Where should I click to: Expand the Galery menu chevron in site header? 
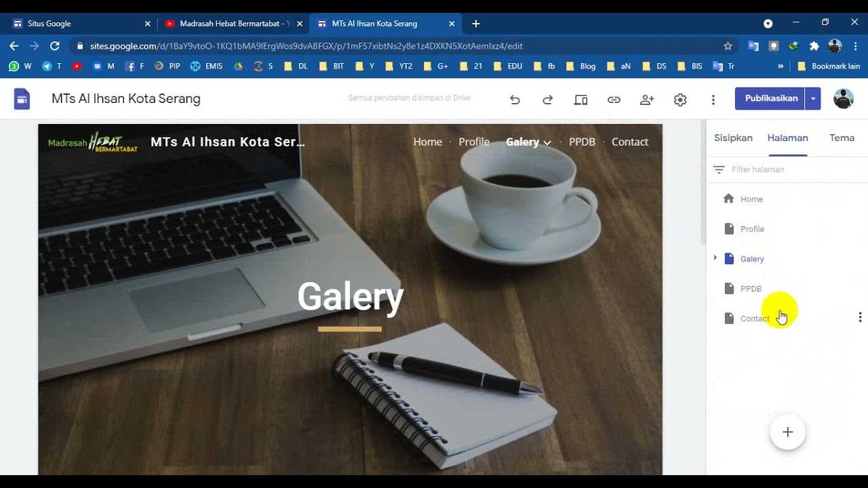point(547,142)
